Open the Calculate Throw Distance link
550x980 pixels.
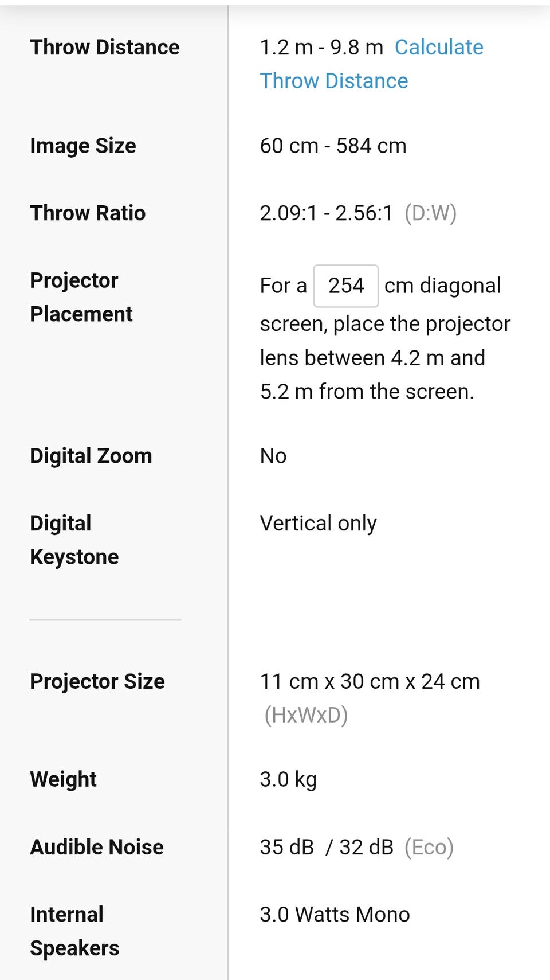tap(371, 64)
